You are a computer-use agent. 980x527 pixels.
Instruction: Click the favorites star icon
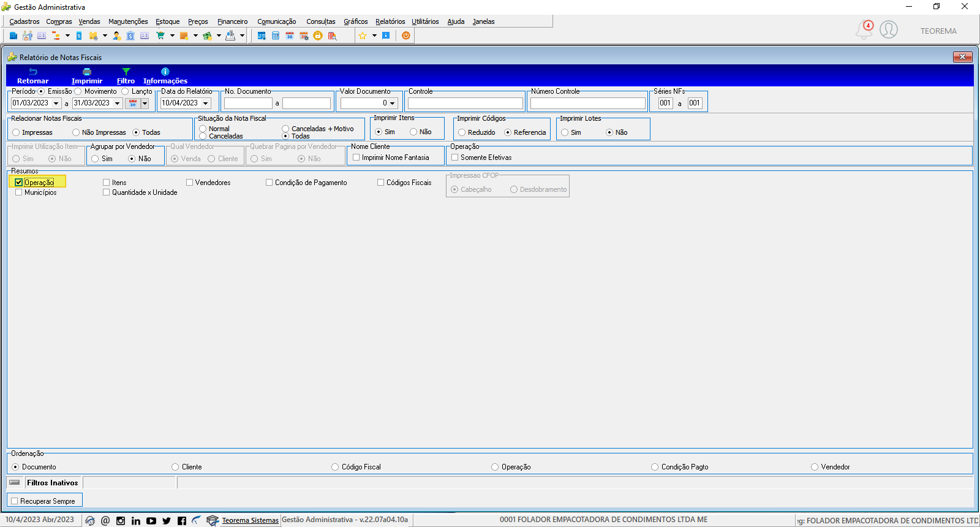(363, 36)
